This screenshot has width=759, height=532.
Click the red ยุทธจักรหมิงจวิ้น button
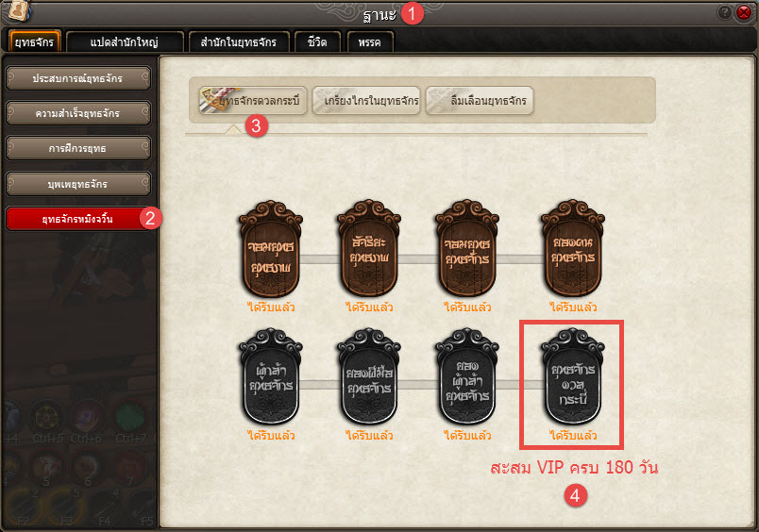tap(78, 219)
